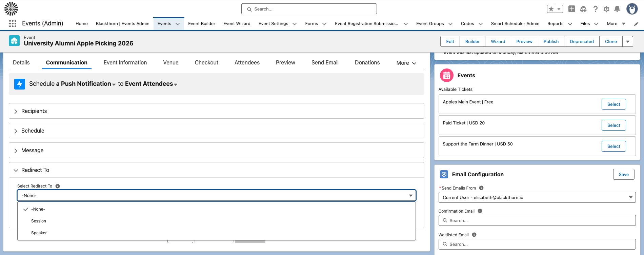Open the Event Information tab
Image resolution: width=644 pixels, height=255 pixels.
click(125, 63)
